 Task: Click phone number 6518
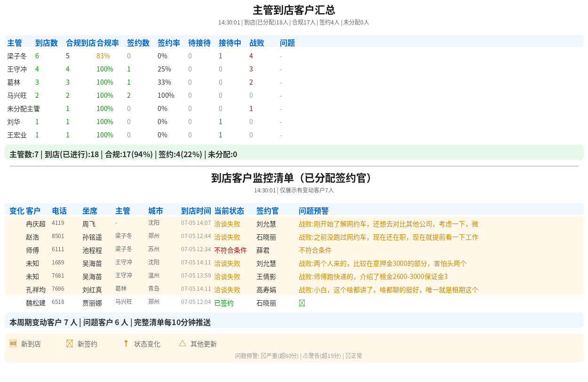pos(58,302)
